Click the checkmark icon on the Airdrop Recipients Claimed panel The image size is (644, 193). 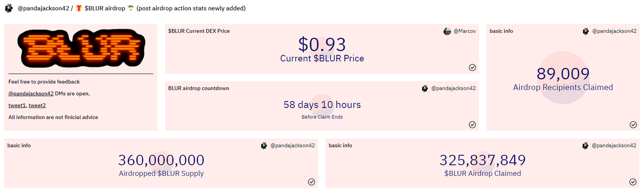tap(633, 125)
